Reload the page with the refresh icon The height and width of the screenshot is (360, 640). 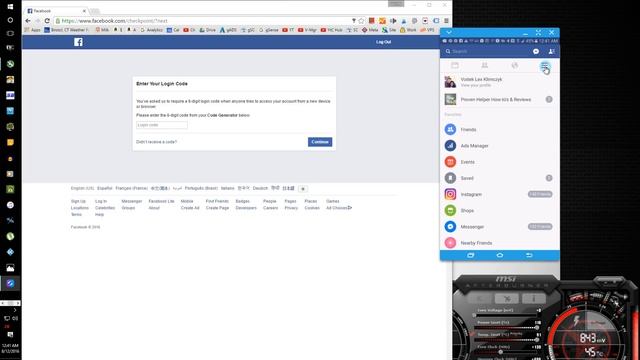coord(47,21)
